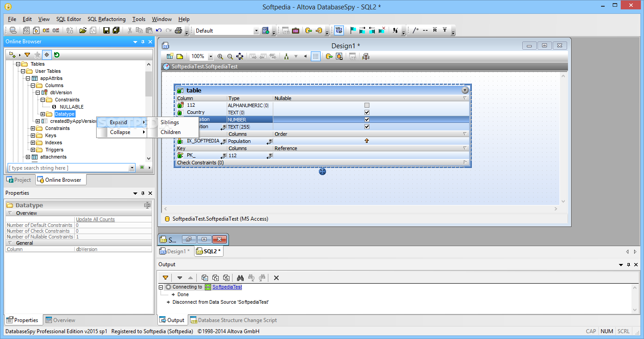Click the Online Browser refresh green arrow
The image size is (644, 339).
57,55
